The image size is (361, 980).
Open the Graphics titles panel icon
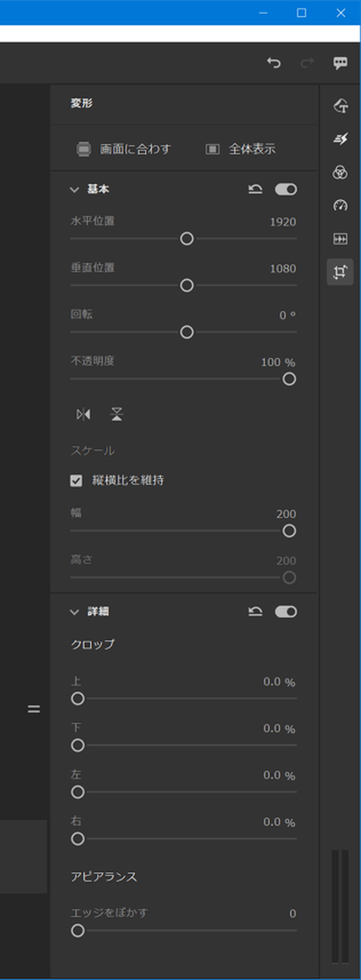tap(340, 106)
